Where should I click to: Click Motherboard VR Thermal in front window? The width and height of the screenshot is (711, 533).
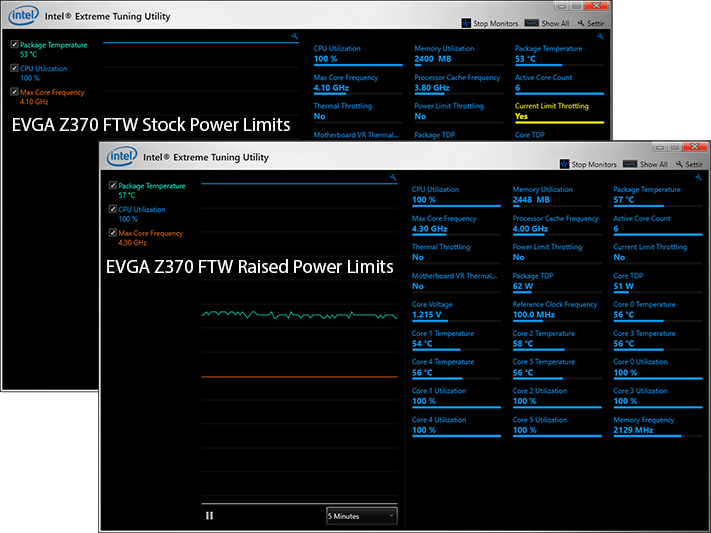(456, 282)
